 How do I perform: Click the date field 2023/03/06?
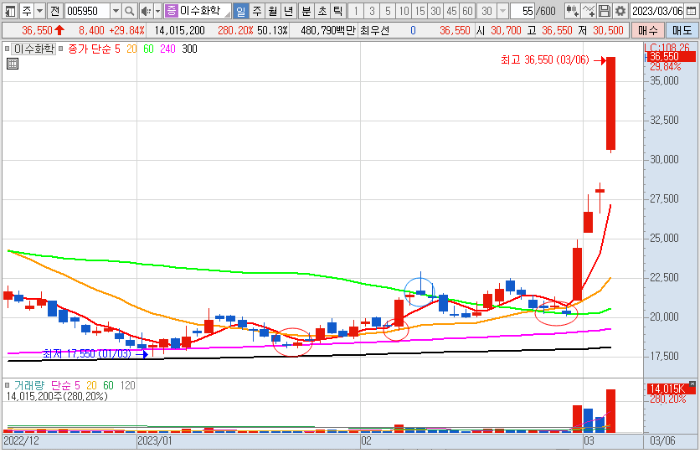tap(658, 10)
